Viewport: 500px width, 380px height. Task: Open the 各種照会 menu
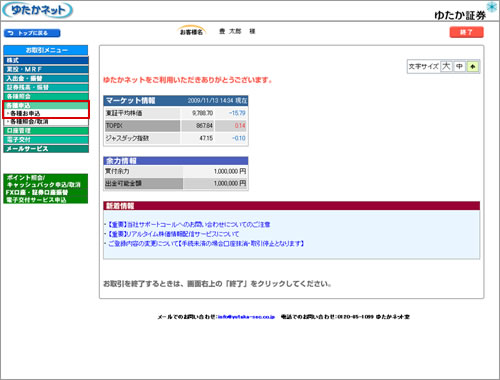coord(46,96)
